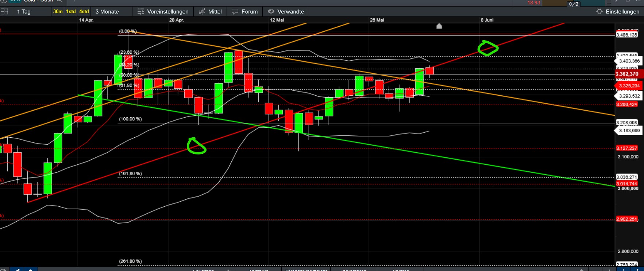The width and height of the screenshot is (644, 271).
Task: Open the Voreinstellungen menu
Action: [163, 12]
